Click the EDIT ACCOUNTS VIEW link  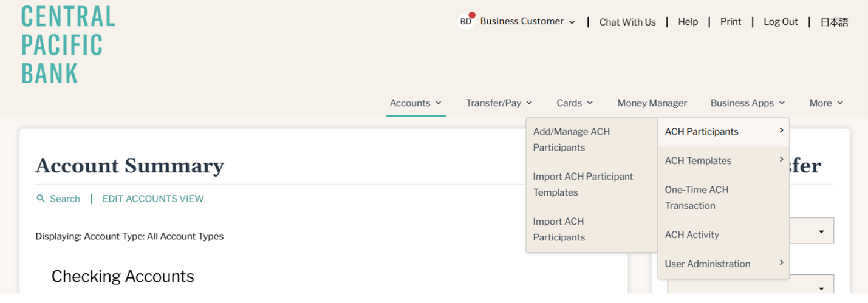[153, 199]
